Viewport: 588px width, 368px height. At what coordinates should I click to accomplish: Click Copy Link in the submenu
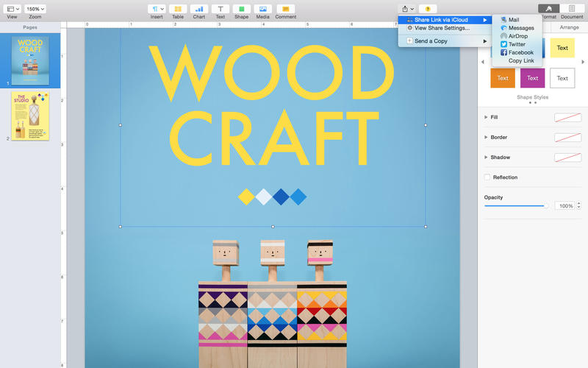(x=521, y=61)
